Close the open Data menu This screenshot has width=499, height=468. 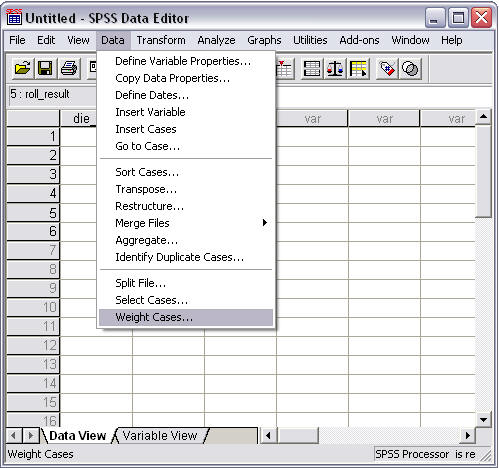[x=113, y=40]
